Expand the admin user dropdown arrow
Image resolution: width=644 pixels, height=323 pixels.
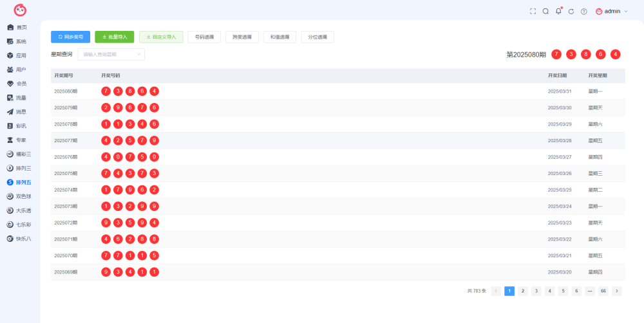[626, 12]
